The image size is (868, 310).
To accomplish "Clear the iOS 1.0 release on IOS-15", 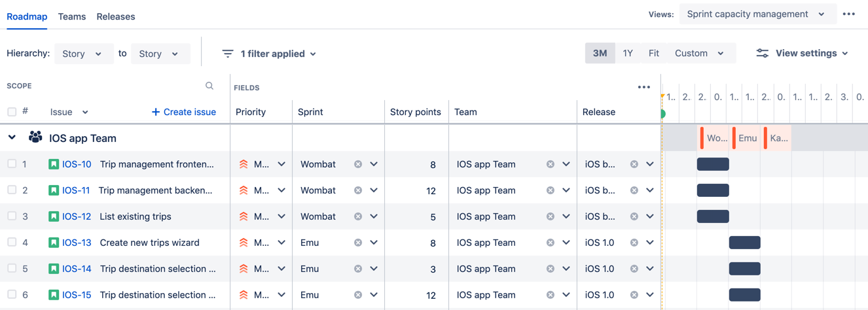I will (634, 295).
